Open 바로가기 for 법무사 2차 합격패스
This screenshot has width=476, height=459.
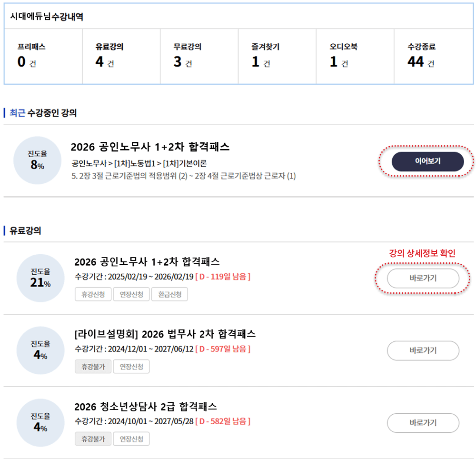pos(423,350)
